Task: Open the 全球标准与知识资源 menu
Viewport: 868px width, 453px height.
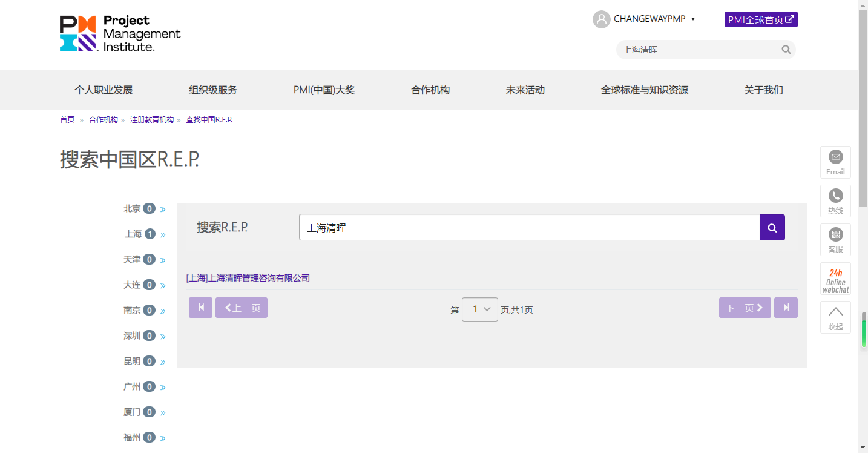Action: (x=644, y=90)
